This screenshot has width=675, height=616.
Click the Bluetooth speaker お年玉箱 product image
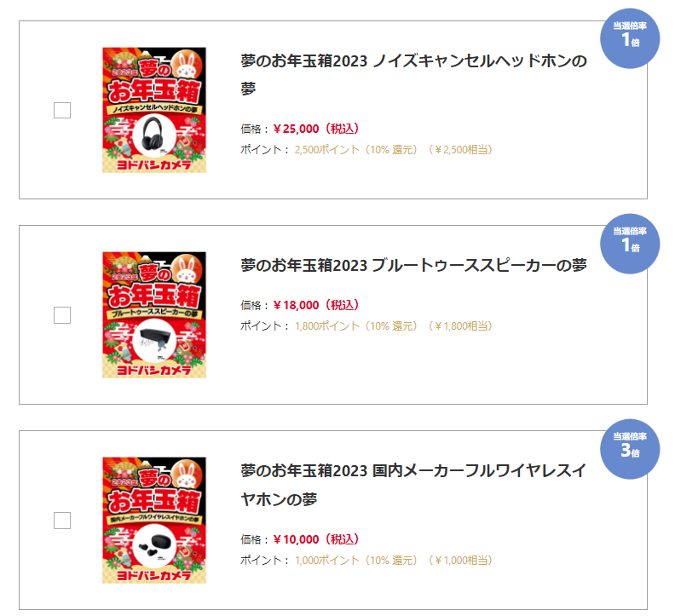pyautogui.click(x=154, y=315)
